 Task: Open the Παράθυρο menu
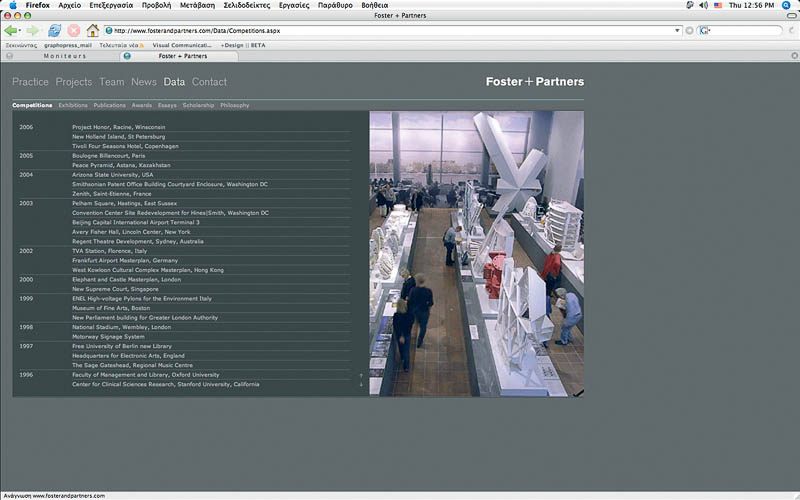coord(335,5)
